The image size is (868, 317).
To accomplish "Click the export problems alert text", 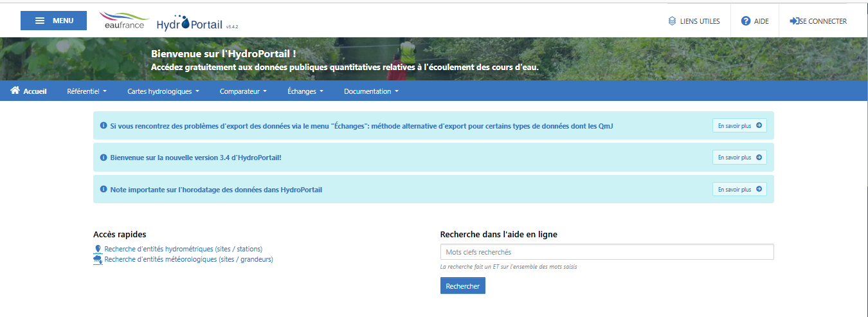I will pos(362,126).
